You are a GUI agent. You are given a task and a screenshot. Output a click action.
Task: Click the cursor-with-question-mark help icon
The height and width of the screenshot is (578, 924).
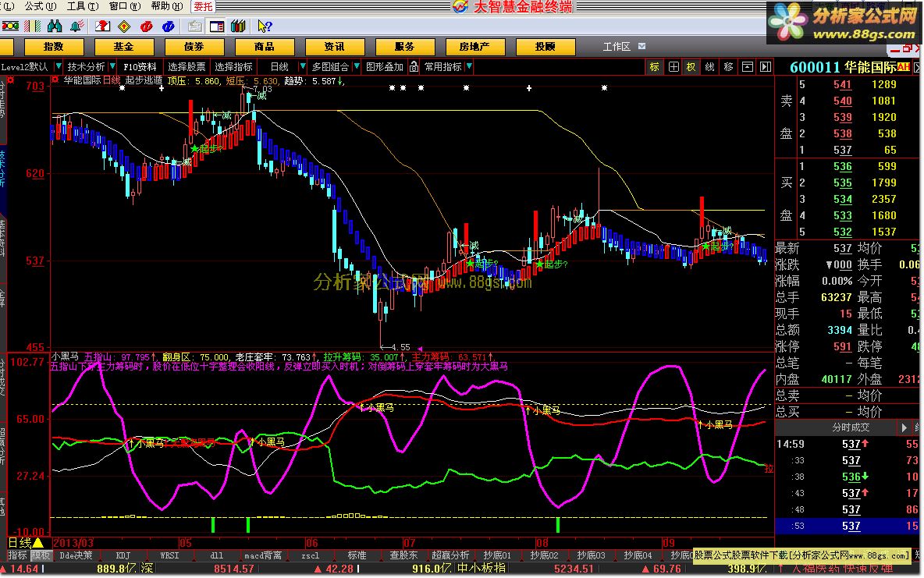pos(265,26)
